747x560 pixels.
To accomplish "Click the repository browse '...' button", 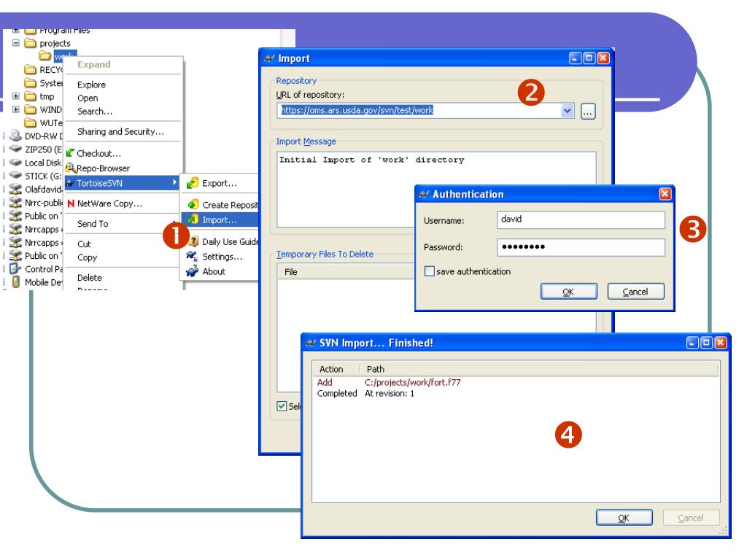I will 588,112.
